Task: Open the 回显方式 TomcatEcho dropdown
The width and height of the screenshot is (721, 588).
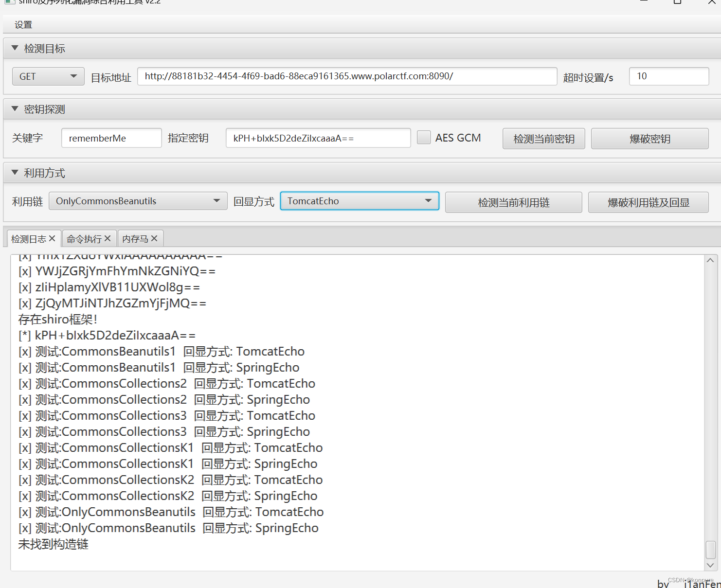Action: [360, 201]
